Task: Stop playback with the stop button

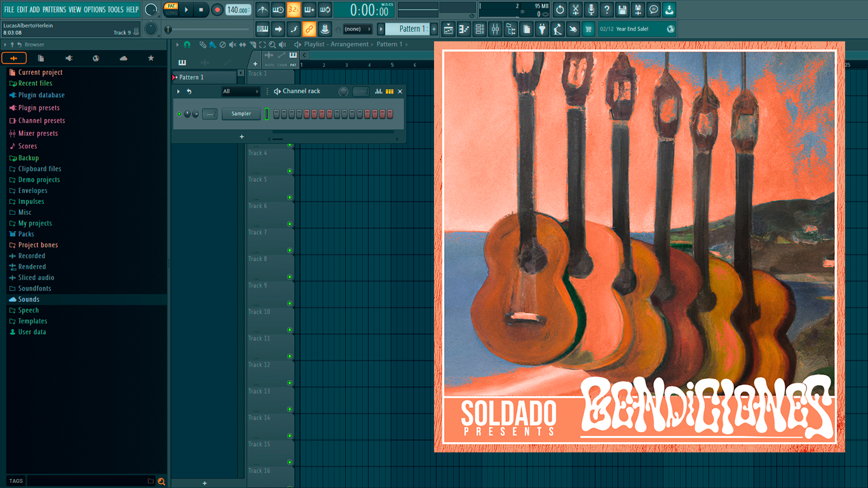Action: coord(201,10)
